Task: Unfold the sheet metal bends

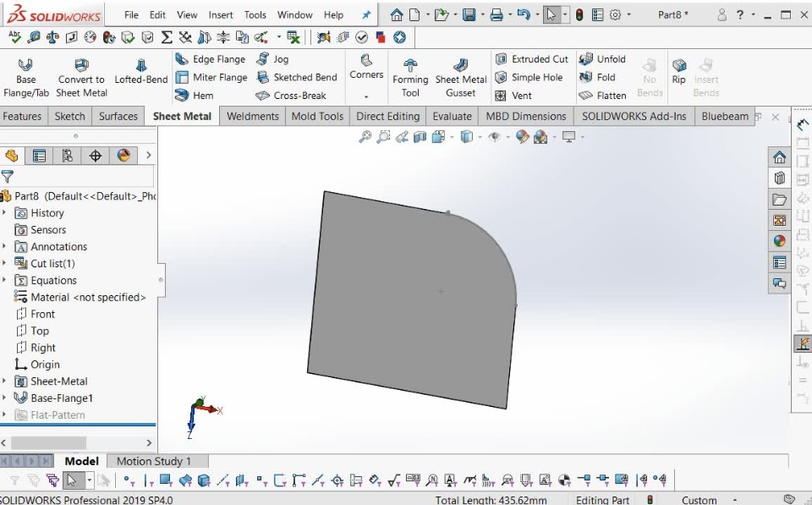Action: click(602, 59)
